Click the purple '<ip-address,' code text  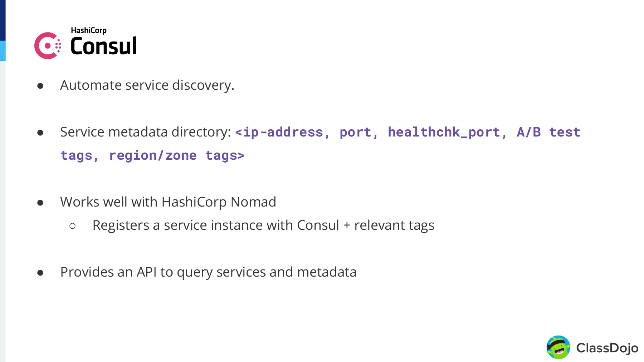click(x=282, y=132)
